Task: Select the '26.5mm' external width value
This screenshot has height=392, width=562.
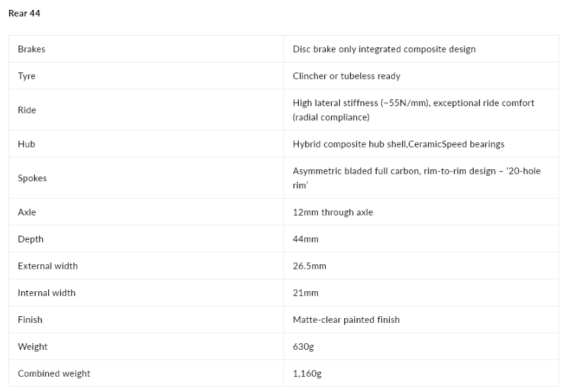Action: [309, 266]
